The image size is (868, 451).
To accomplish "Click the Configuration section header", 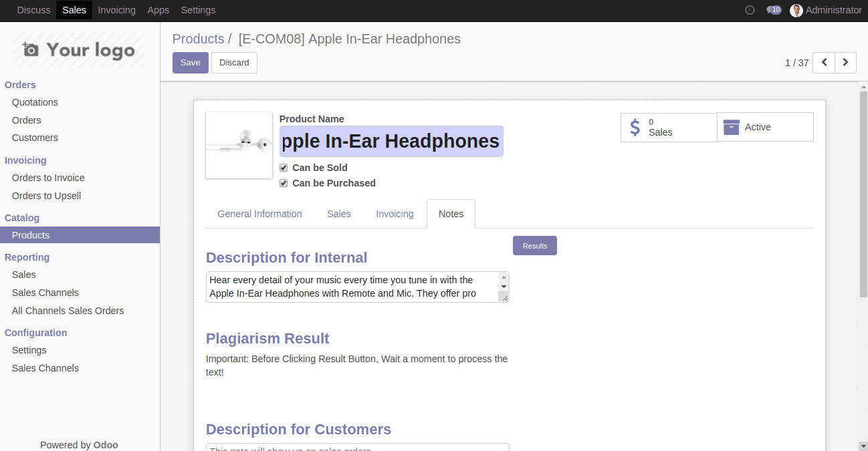I will tap(36, 333).
